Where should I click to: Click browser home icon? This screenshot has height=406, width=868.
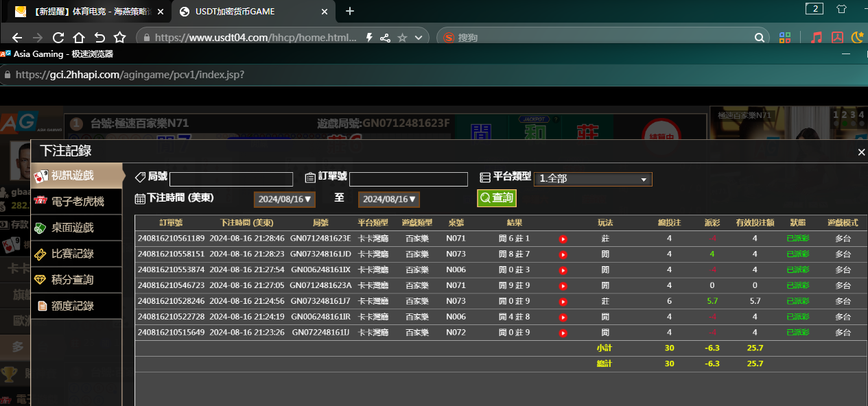[x=79, y=38]
